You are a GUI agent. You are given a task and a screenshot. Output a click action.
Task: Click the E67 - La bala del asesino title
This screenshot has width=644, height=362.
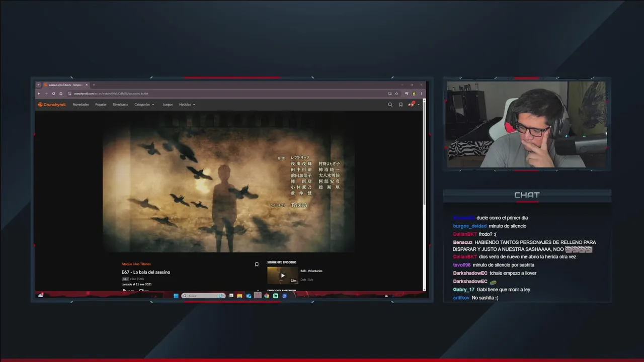(x=145, y=272)
